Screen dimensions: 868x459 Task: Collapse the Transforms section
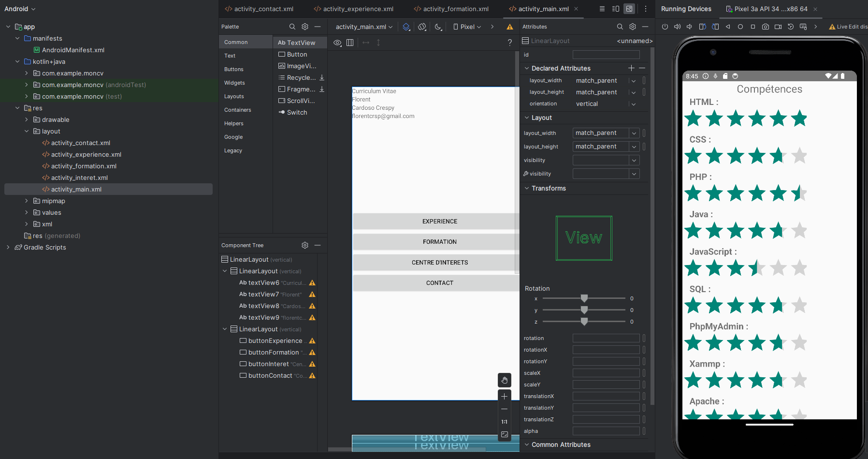point(527,188)
